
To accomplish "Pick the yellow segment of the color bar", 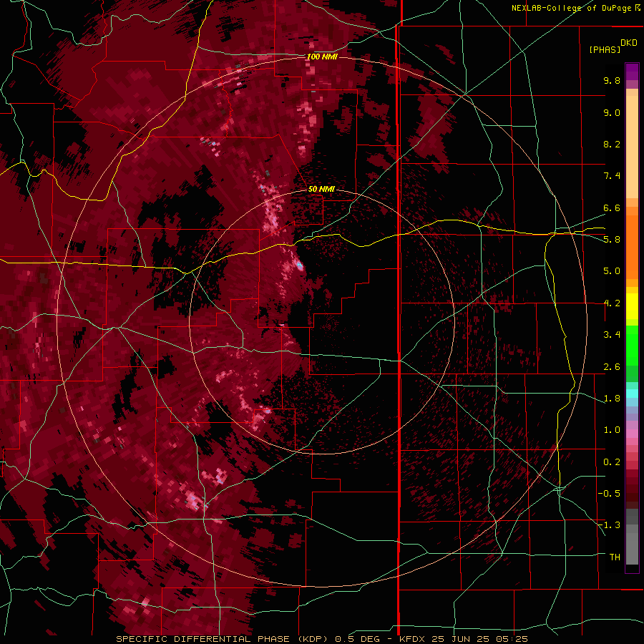I will coord(632,306).
